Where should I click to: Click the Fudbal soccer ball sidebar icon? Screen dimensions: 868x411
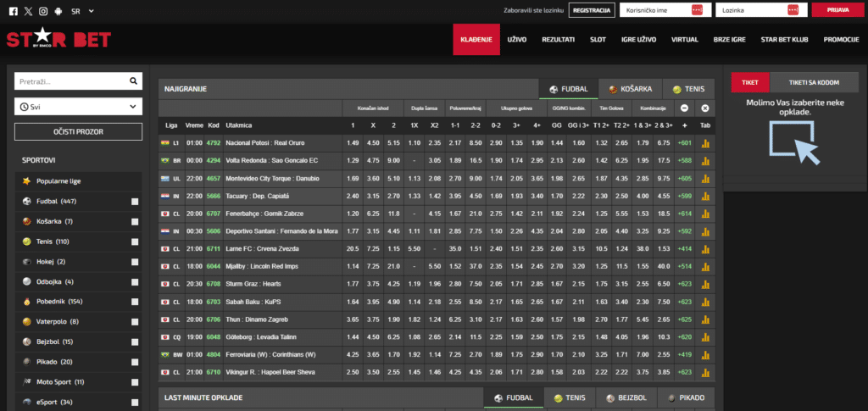coord(26,202)
